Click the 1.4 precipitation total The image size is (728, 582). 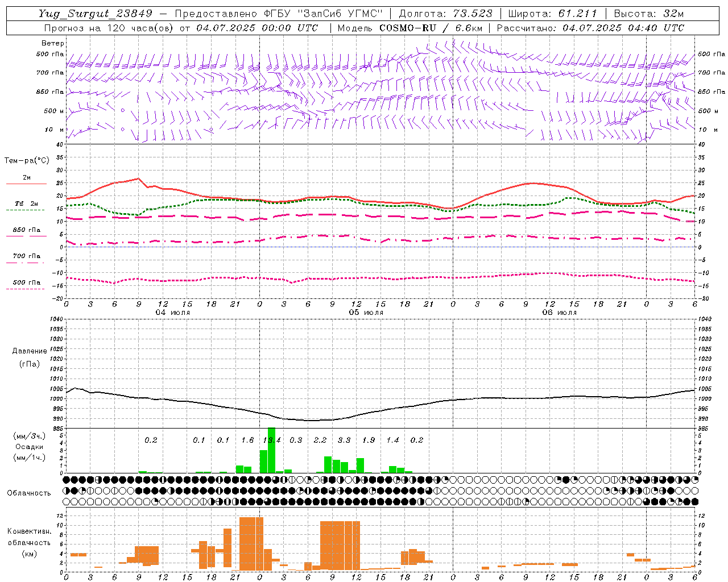point(392,440)
